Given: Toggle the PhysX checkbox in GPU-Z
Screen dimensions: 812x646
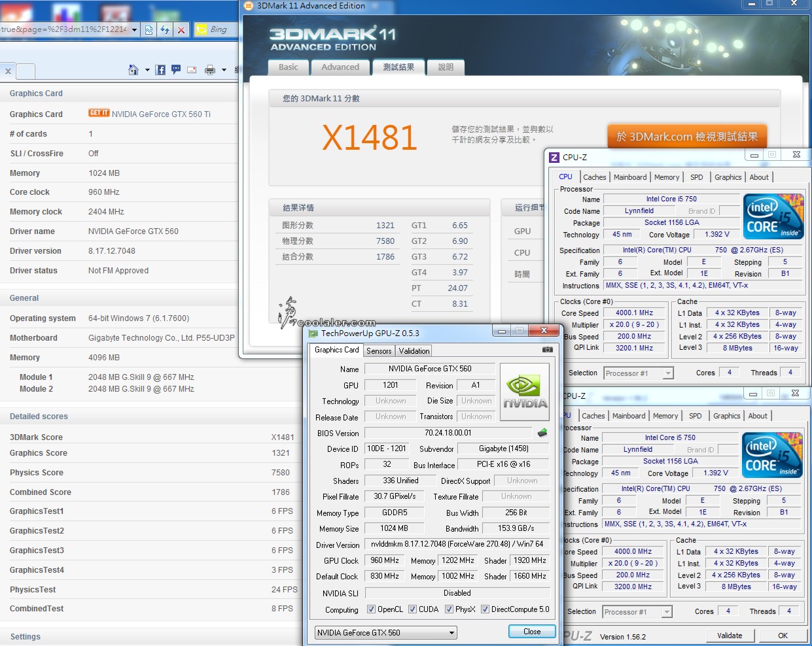Looking at the screenshot, I should [450, 609].
